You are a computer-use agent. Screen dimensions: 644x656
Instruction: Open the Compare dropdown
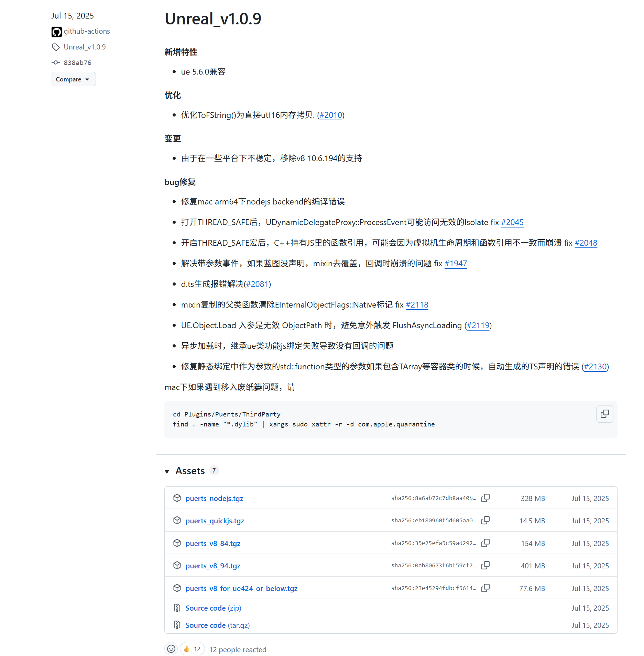tap(73, 79)
